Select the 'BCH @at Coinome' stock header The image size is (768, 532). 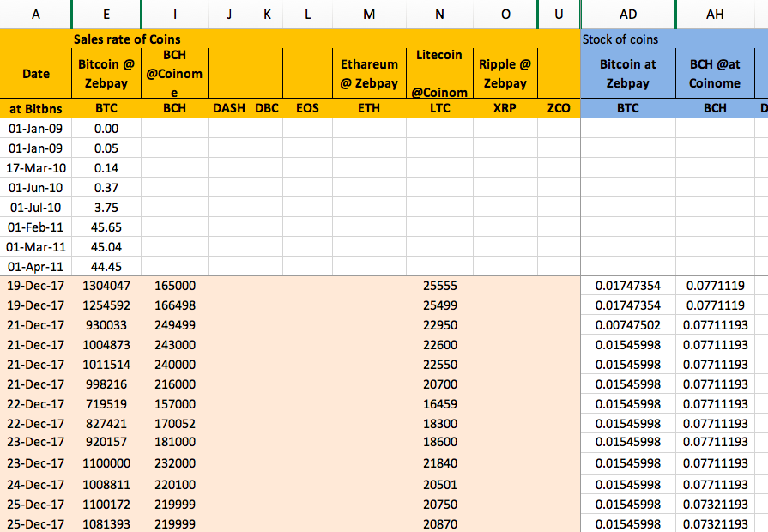click(715, 74)
